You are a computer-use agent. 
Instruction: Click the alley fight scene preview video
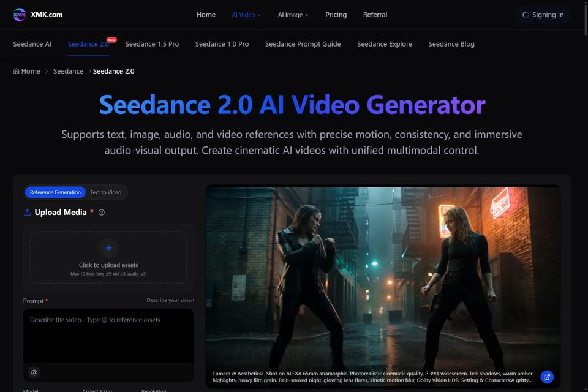tap(383, 287)
